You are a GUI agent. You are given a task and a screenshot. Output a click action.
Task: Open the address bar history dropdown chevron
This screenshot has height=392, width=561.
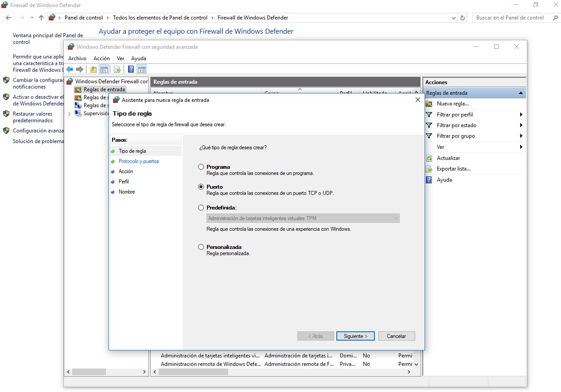tap(453, 18)
